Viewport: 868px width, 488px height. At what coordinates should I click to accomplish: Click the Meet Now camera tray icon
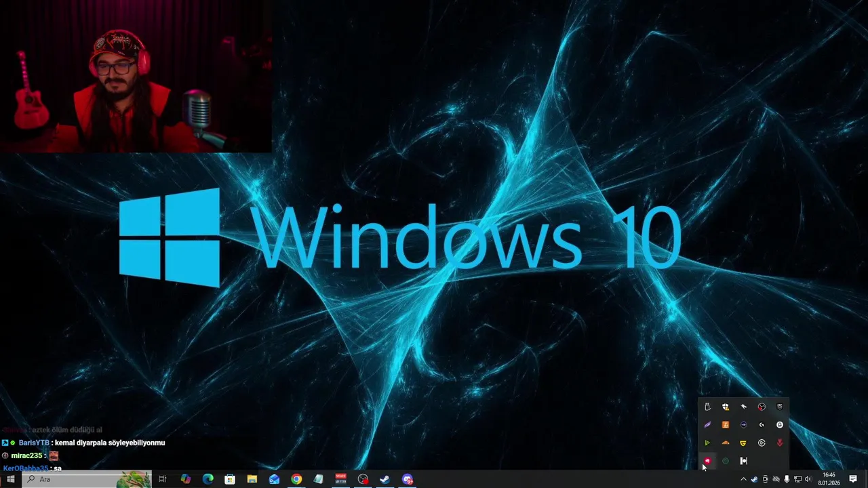tap(766, 479)
